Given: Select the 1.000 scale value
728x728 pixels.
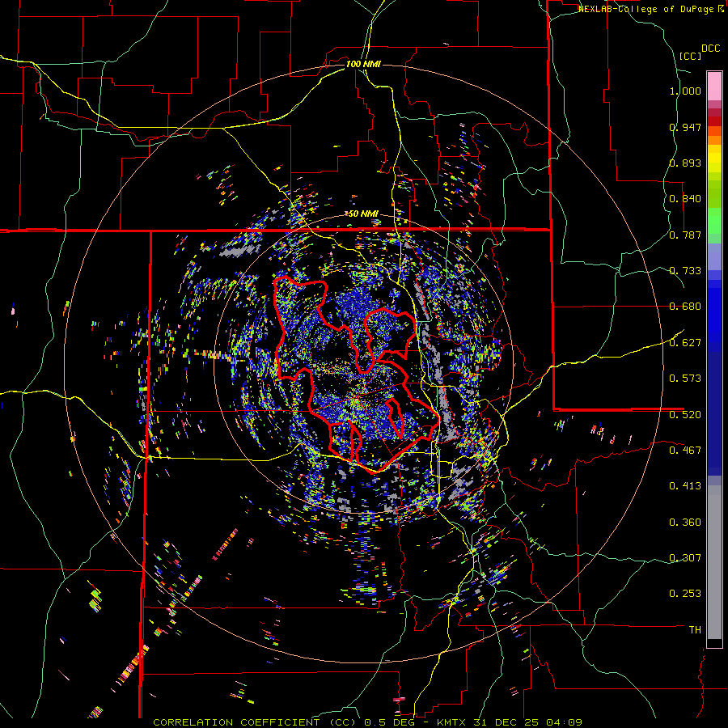Looking at the screenshot, I should [685, 91].
